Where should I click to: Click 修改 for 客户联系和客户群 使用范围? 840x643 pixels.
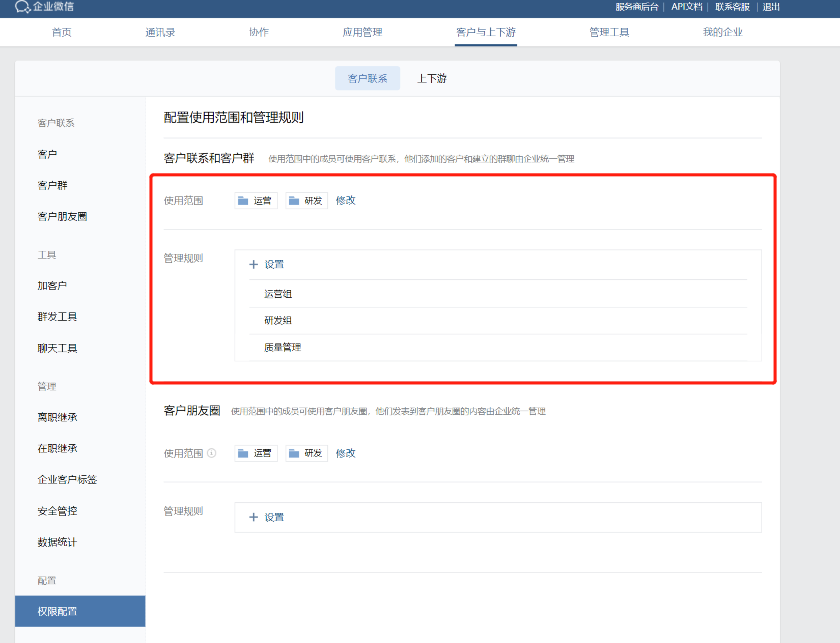[x=345, y=201]
